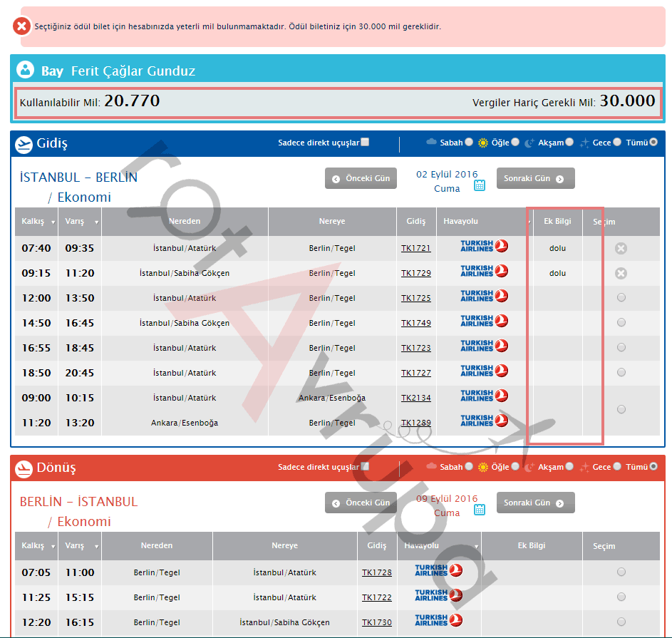
Task: Open the return date calendar icon
Action: (x=480, y=509)
